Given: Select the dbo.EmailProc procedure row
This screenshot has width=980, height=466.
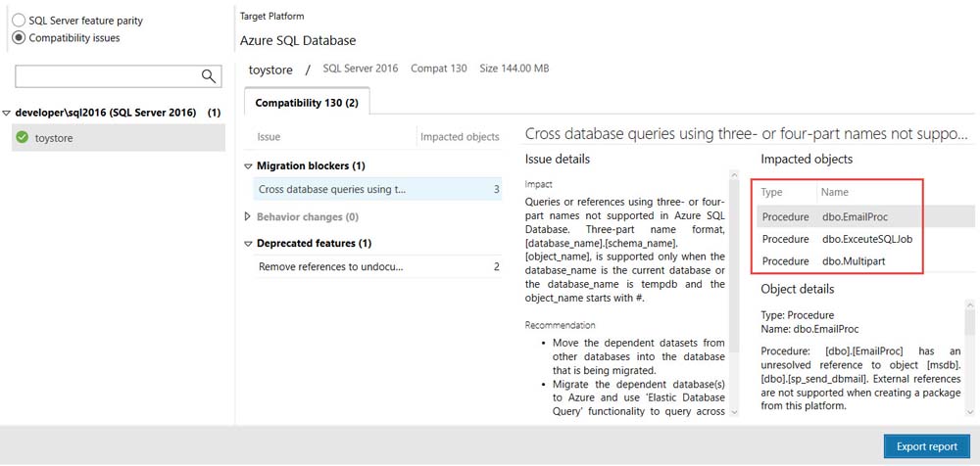Looking at the screenshot, I should point(855,216).
